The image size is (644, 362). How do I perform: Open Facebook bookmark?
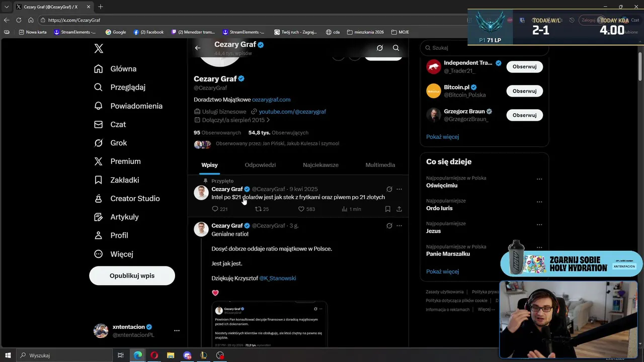click(x=148, y=32)
